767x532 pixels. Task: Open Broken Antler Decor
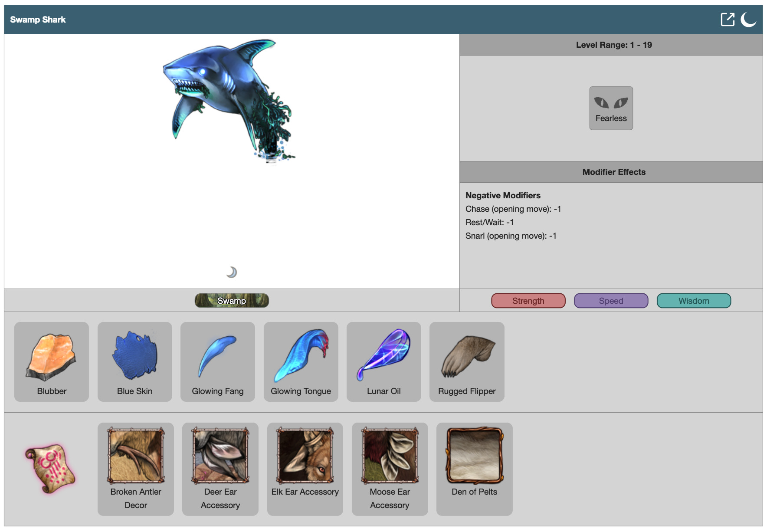(x=136, y=469)
